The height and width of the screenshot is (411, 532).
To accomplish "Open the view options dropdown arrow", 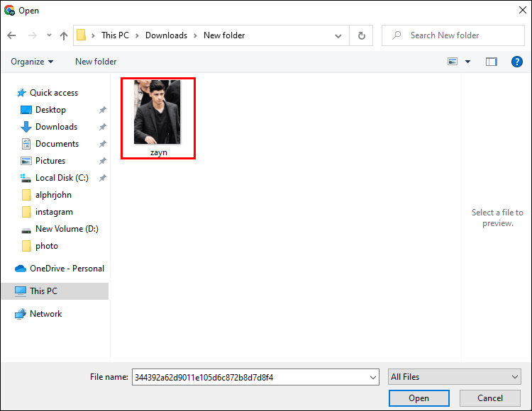I will point(468,62).
